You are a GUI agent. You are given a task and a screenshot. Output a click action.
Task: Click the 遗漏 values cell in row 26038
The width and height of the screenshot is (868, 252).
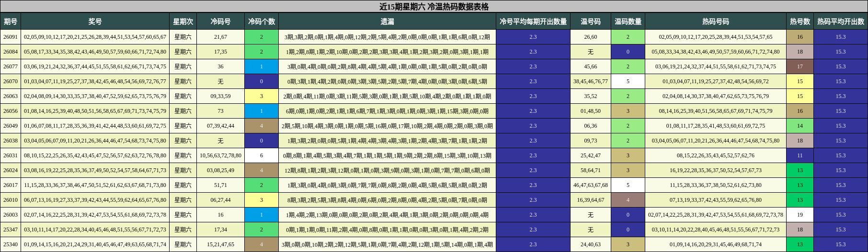[x=387, y=141]
